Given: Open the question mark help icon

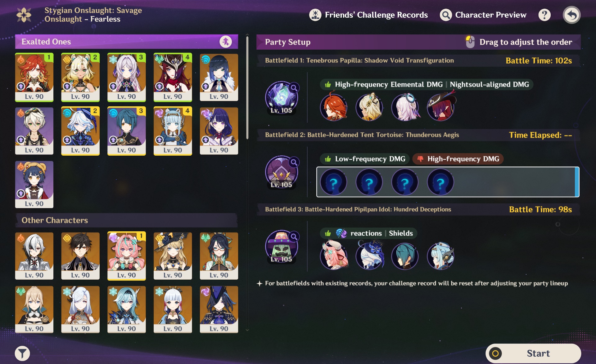Looking at the screenshot, I should point(544,15).
